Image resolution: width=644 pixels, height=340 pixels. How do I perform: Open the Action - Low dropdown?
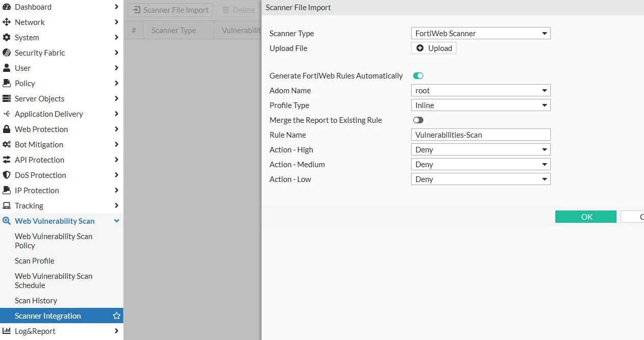pos(480,179)
